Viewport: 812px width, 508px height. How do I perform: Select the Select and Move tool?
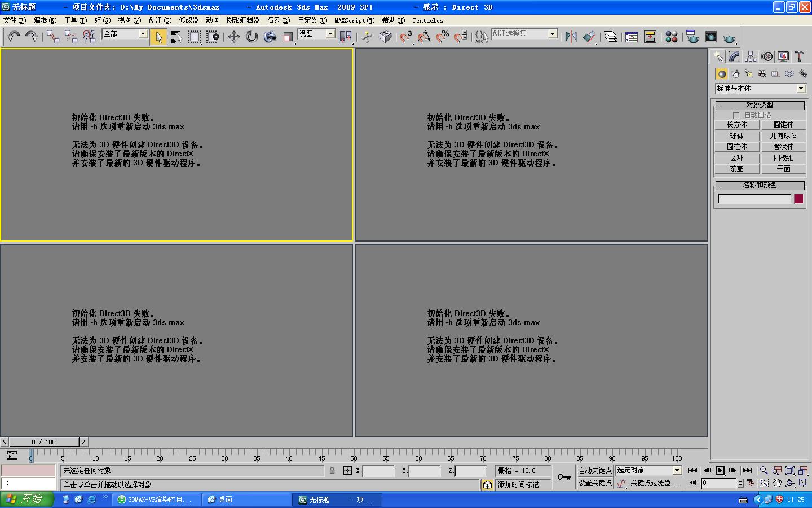(233, 37)
